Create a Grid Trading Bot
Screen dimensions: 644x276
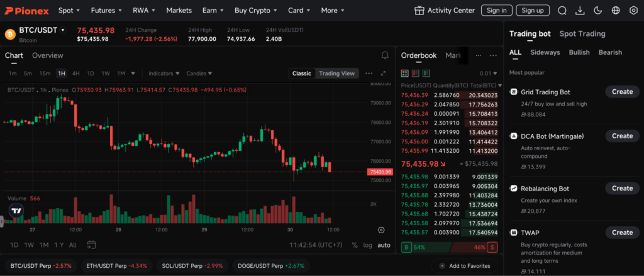click(622, 92)
